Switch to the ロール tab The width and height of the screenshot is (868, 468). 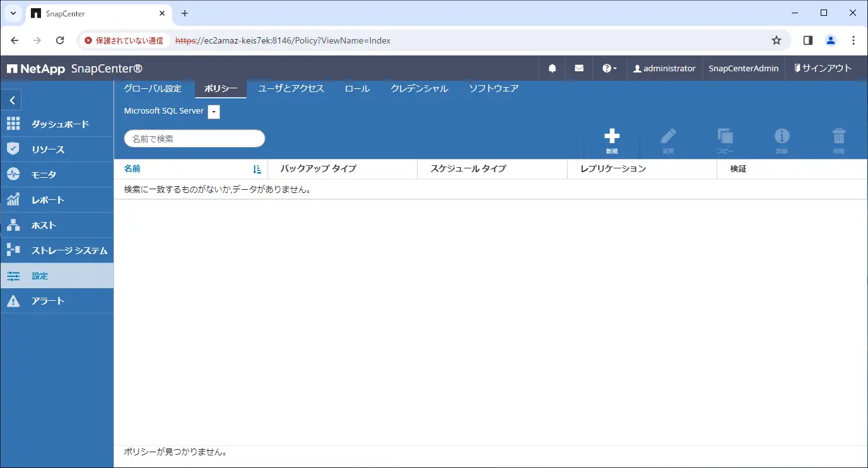(x=357, y=89)
